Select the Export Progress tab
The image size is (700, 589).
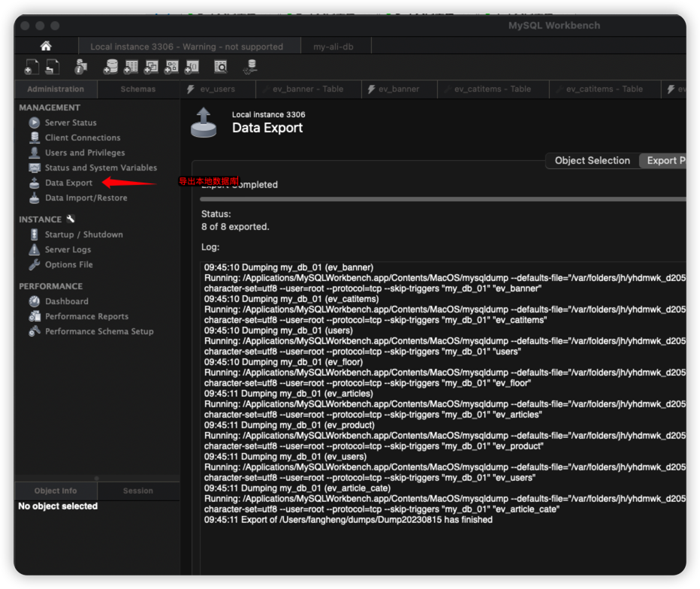pos(663,161)
